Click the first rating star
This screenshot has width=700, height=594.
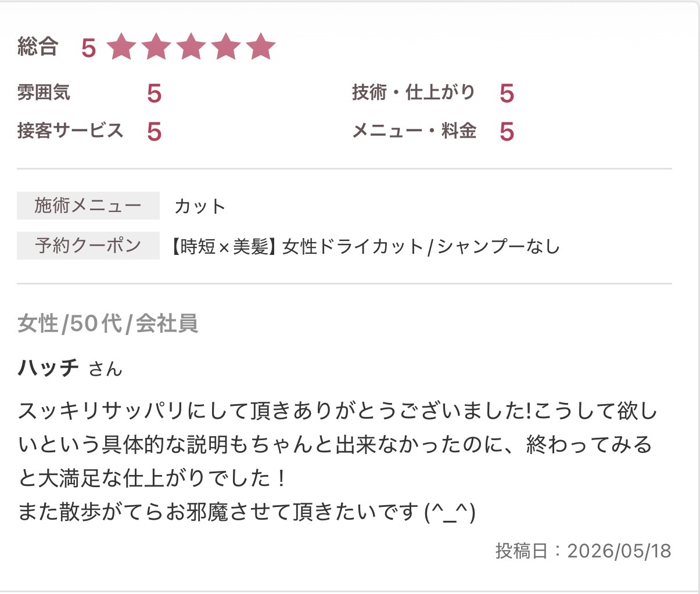[x=121, y=47]
